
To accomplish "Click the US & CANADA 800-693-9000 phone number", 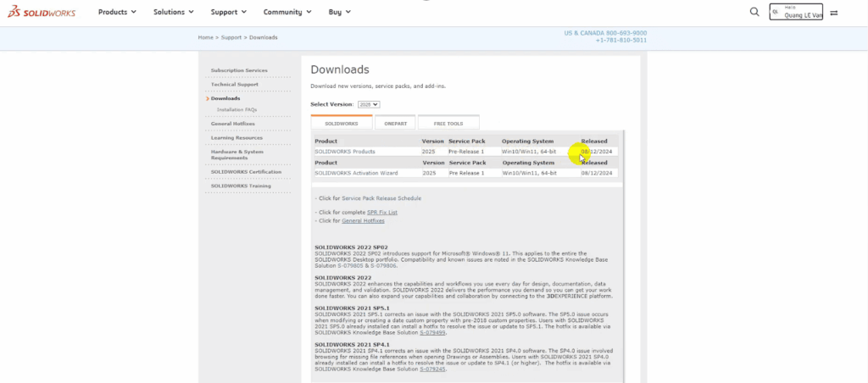I will 605,33.
